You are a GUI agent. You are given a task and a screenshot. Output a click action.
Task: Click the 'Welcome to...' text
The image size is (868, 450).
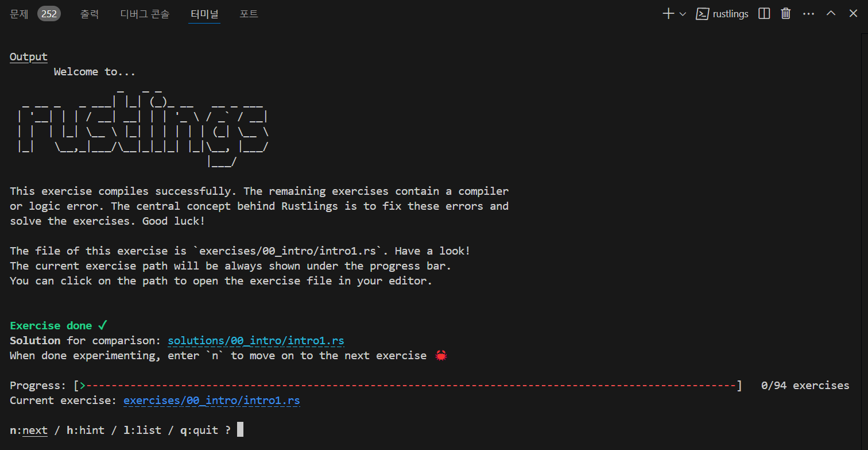(x=95, y=72)
